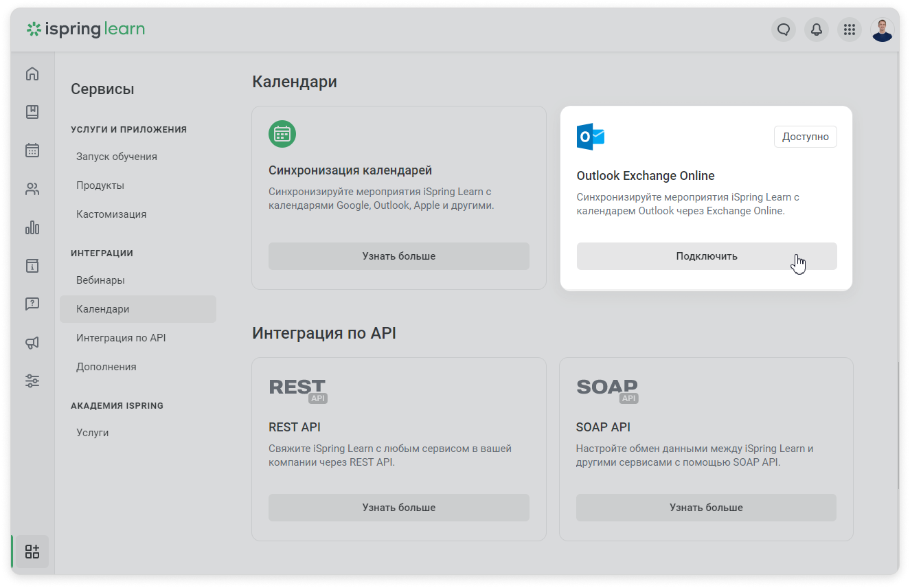Click the REST API card title
910x588 pixels.
[x=295, y=427]
